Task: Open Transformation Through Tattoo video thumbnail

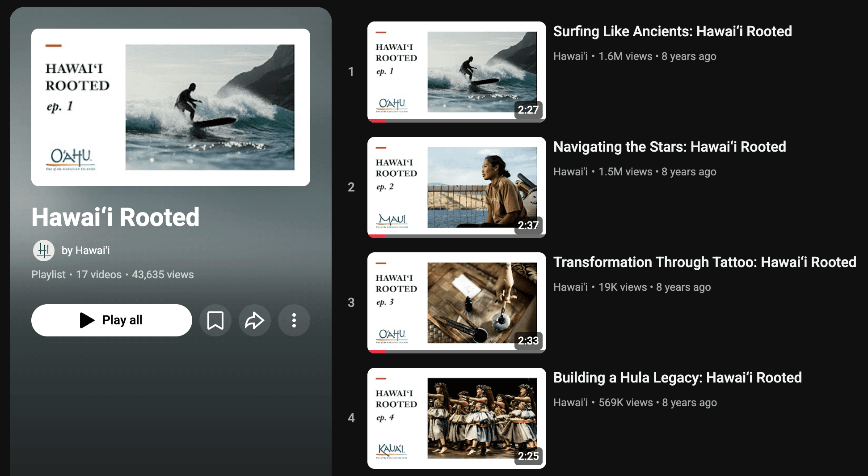Action: [x=457, y=302]
